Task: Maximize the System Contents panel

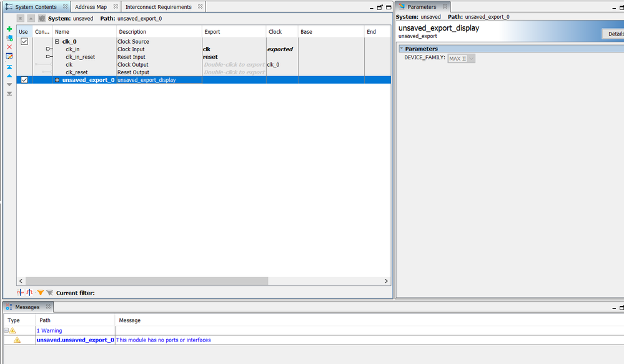Action: 389,7
